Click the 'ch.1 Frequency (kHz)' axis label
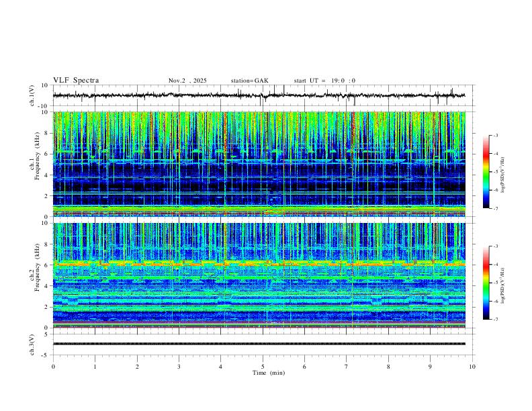Viewport: 532px width, 411px height. click(35, 155)
